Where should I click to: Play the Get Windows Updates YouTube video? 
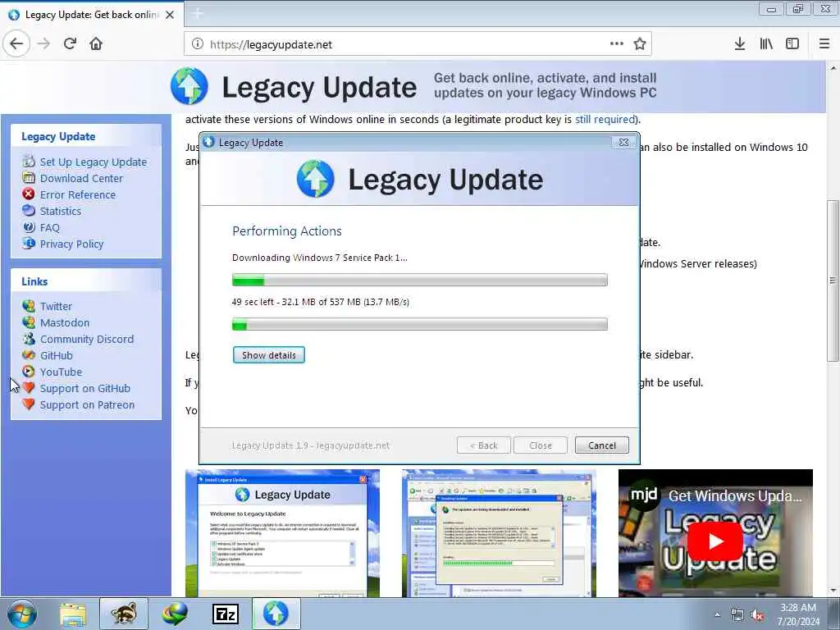click(x=715, y=541)
